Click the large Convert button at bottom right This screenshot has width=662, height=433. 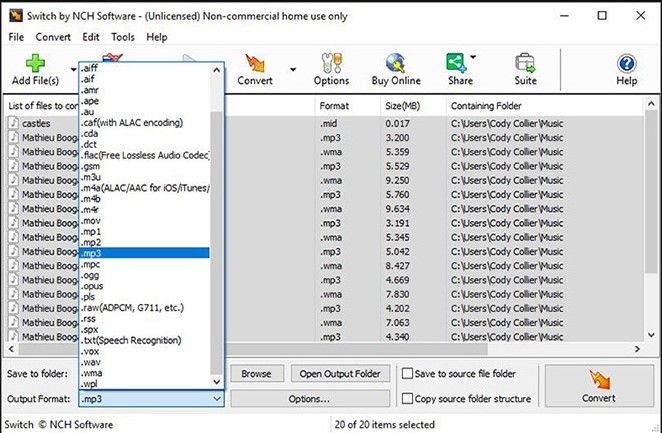coord(599,386)
